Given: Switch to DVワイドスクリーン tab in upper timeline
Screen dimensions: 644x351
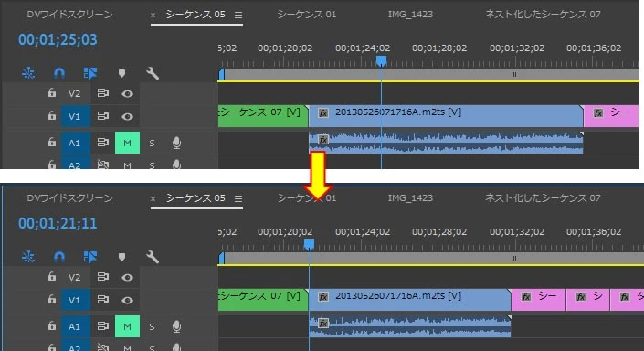Looking at the screenshot, I should click(x=69, y=15).
